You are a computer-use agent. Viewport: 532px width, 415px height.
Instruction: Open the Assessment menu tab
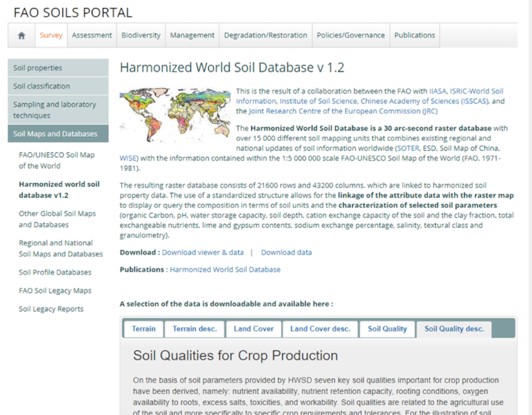click(92, 35)
